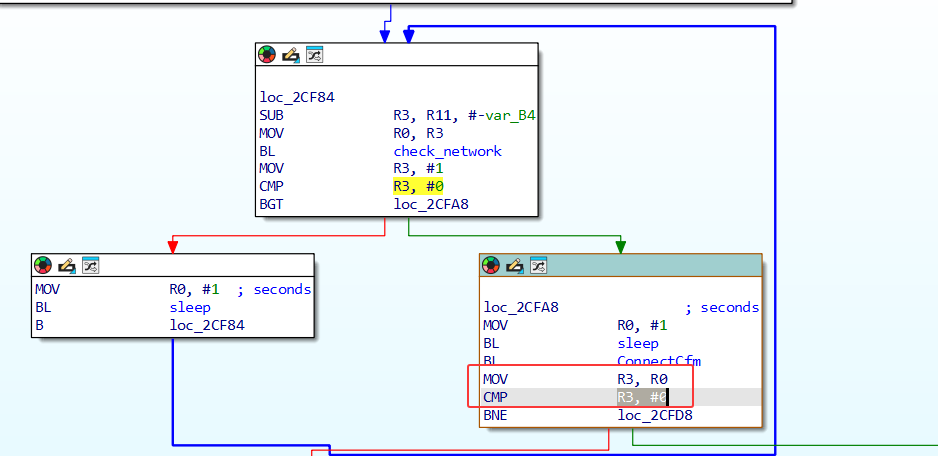Click the pencil edit icon on loc_2CF84 block
This screenshot has width=938, height=456.
pos(290,54)
